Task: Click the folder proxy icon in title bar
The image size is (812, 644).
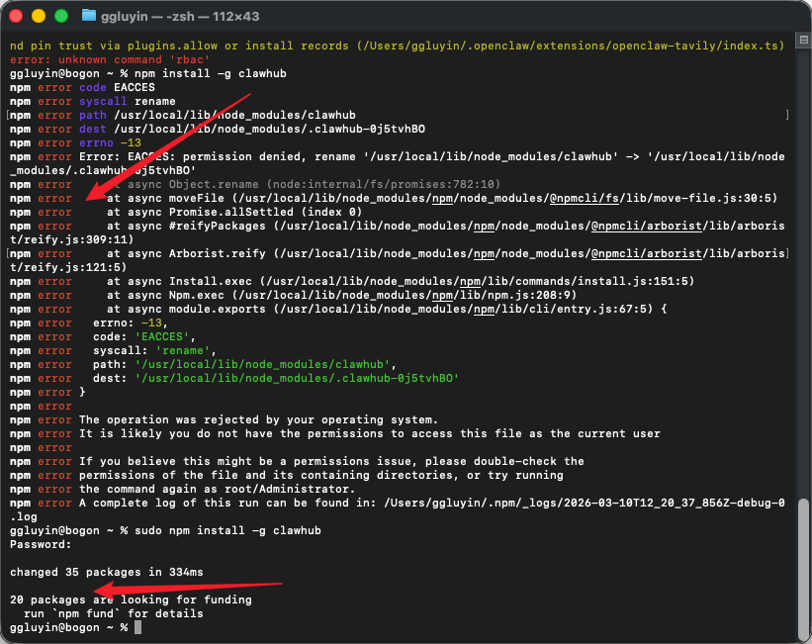Action: 89,16
